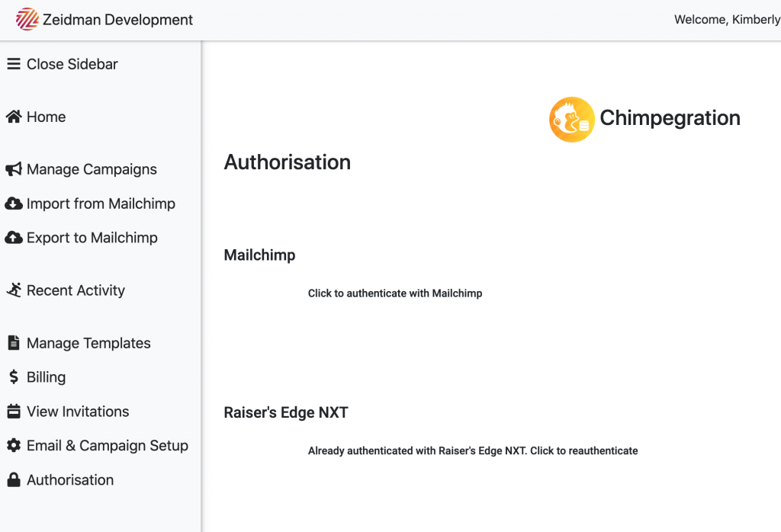This screenshot has width=781, height=532.
Task: View Recent Activity
Action: pos(76,290)
